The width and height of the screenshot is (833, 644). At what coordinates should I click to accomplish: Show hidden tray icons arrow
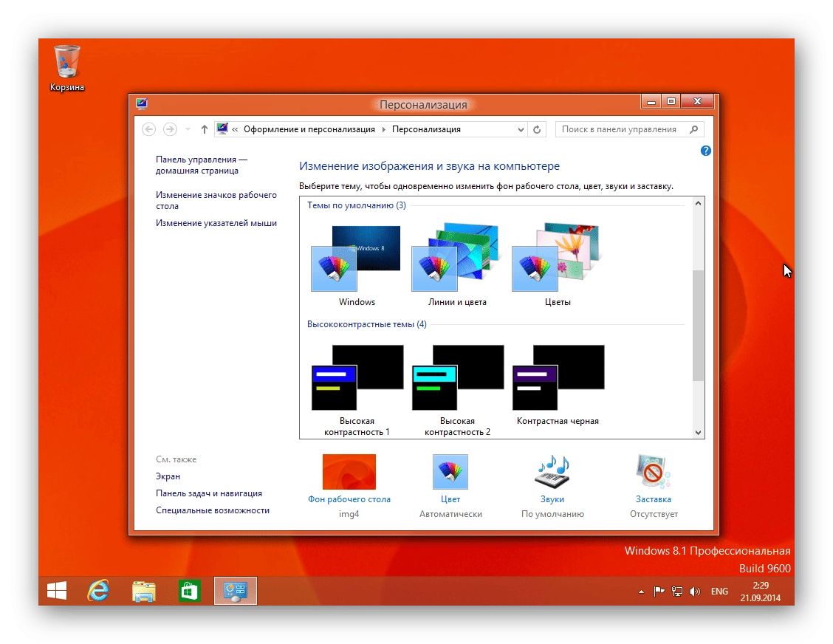pyautogui.click(x=641, y=592)
